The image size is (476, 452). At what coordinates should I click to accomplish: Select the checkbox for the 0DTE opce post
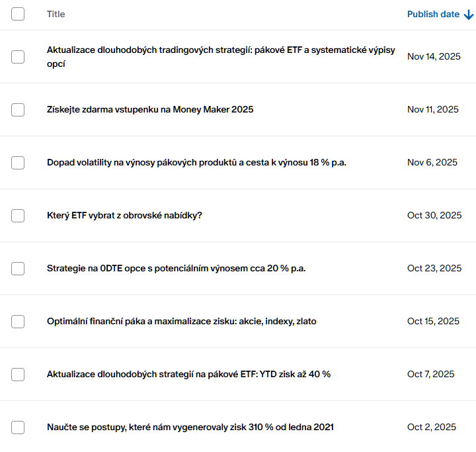coord(18,269)
